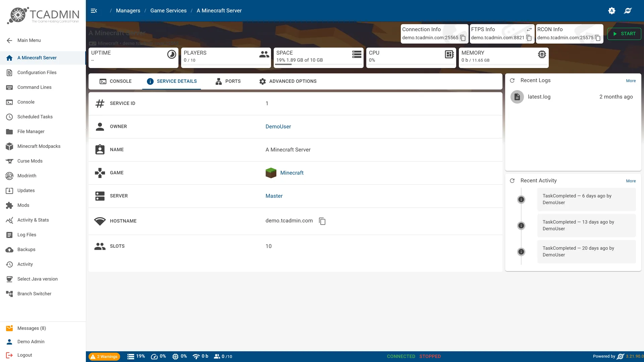
Task: Click status bar players 0/10 indicator
Action: point(223,356)
